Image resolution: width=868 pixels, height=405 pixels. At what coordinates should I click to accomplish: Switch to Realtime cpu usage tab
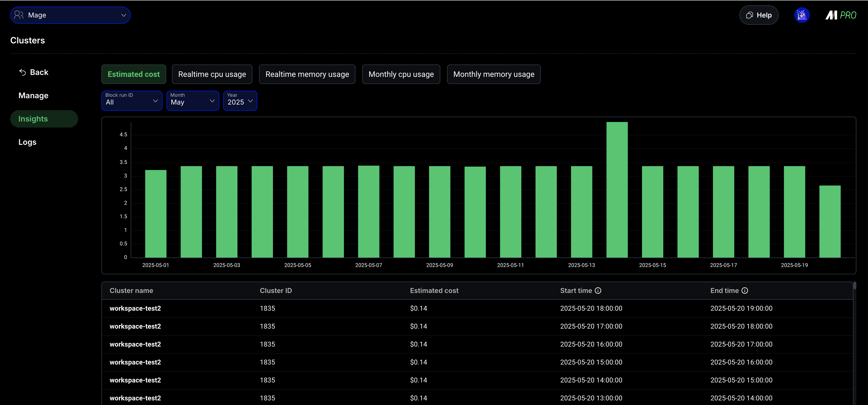212,74
